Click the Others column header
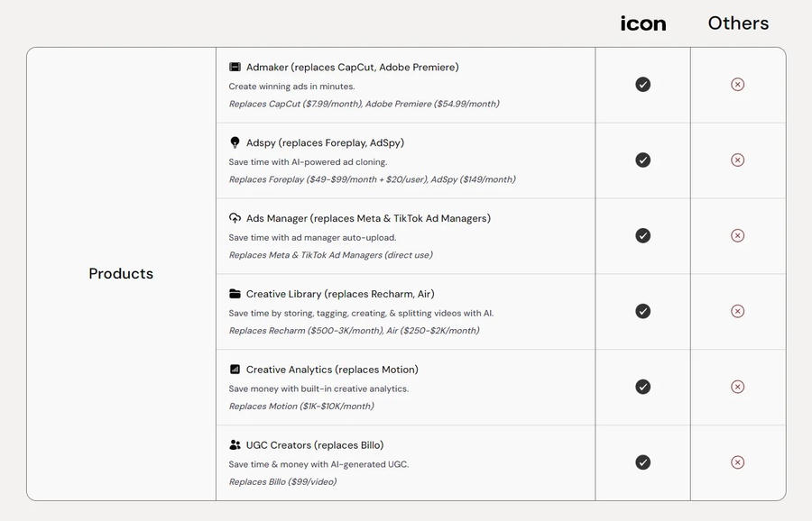 point(738,23)
